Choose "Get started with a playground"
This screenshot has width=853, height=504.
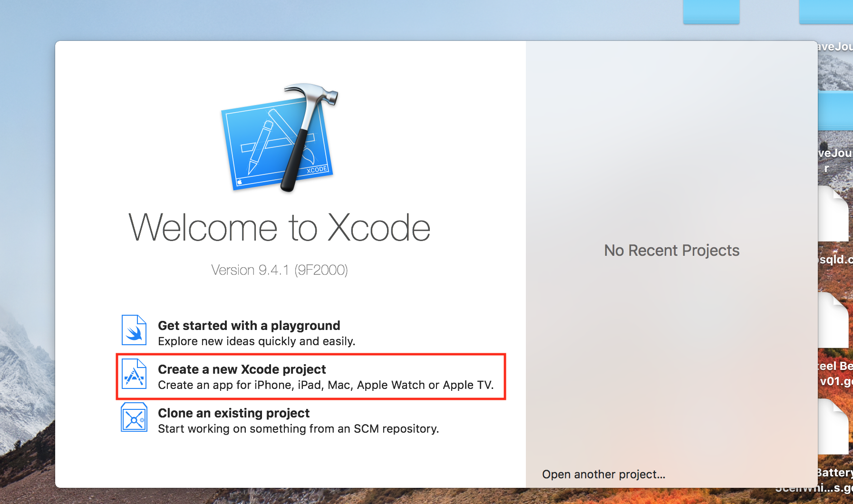tap(249, 325)
